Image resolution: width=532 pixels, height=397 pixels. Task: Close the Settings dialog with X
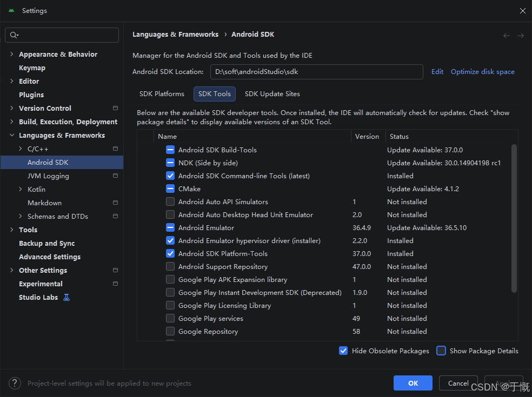click(x=522, y=11)
